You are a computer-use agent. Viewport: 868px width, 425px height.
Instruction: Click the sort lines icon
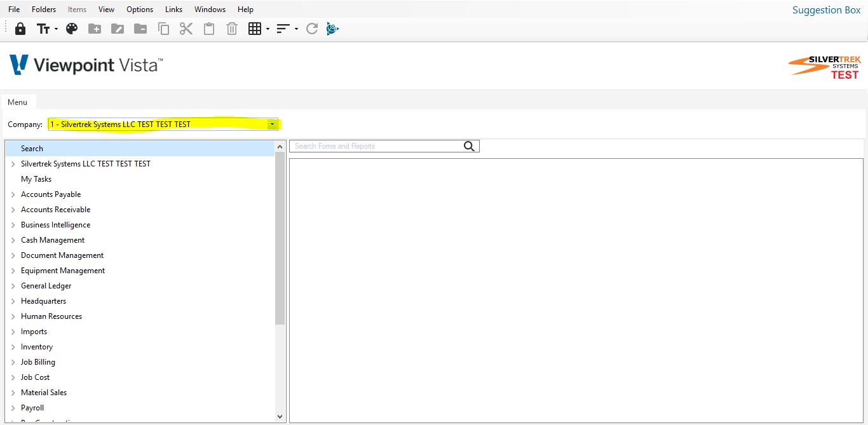point(283,29)
